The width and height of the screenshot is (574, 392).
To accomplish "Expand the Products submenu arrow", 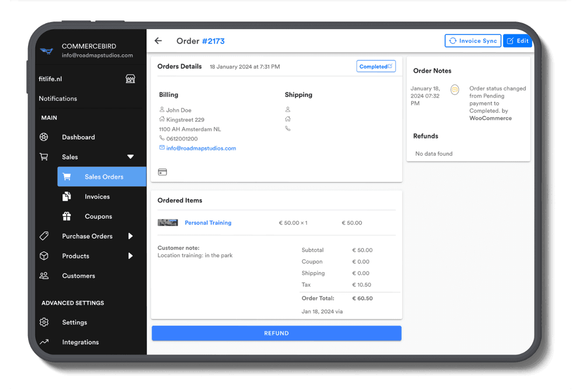I will [x=130, y=256].
